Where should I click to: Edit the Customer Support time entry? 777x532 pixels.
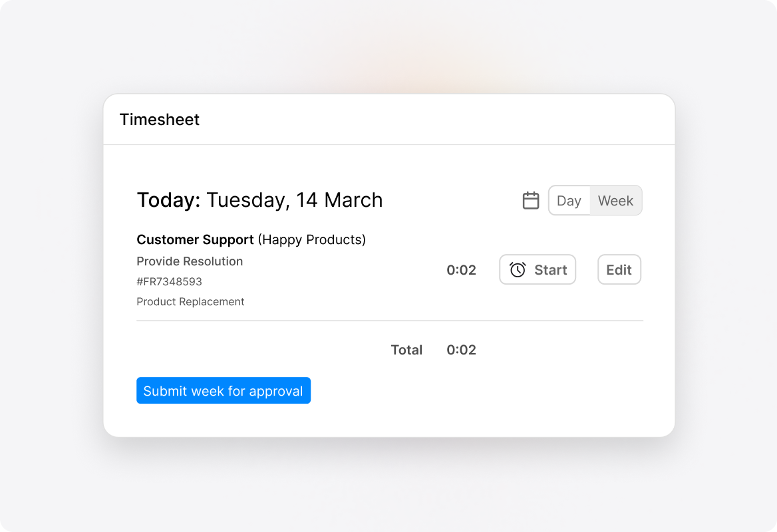(x=619, y=269)
